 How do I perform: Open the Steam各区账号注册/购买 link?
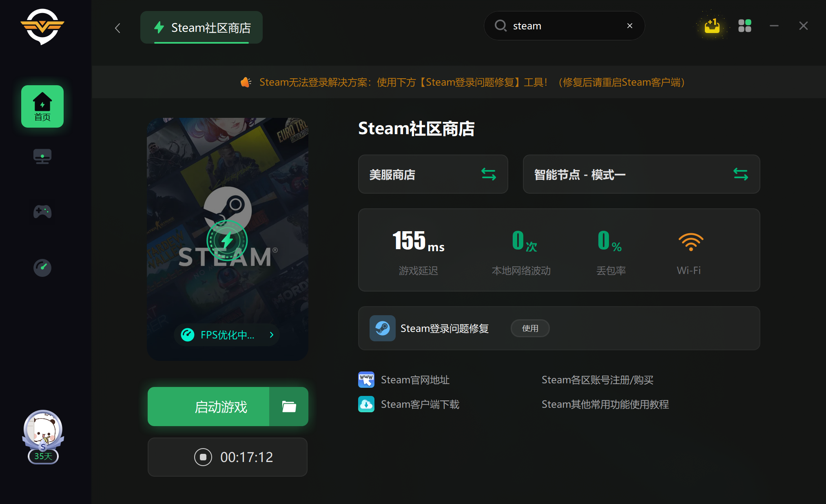click(597, 380)
